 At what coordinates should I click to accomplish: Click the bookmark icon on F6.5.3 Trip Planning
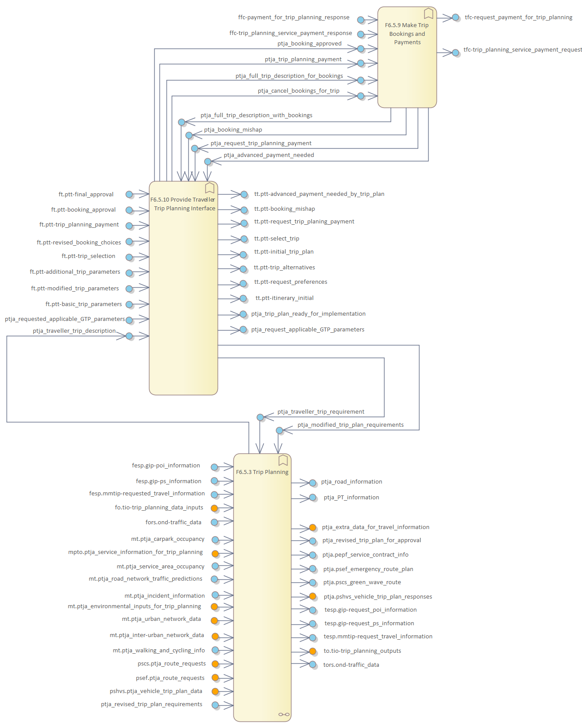283,460
